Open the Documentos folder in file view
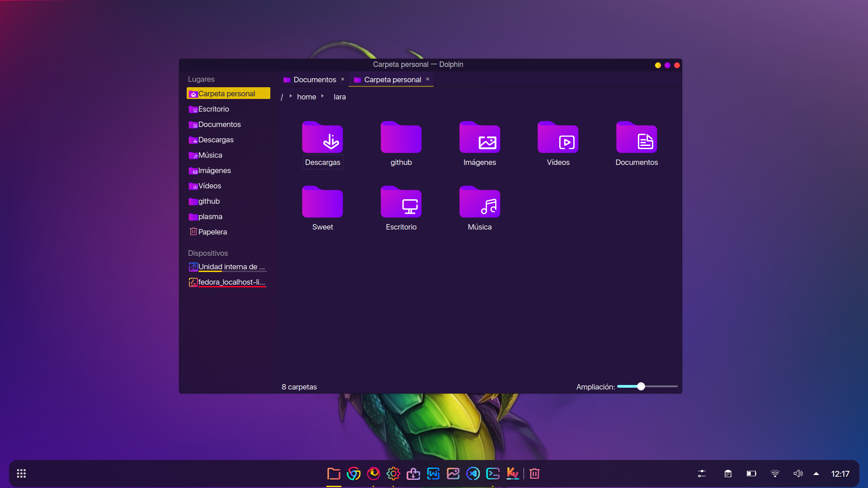 click(x=637, y=137)
